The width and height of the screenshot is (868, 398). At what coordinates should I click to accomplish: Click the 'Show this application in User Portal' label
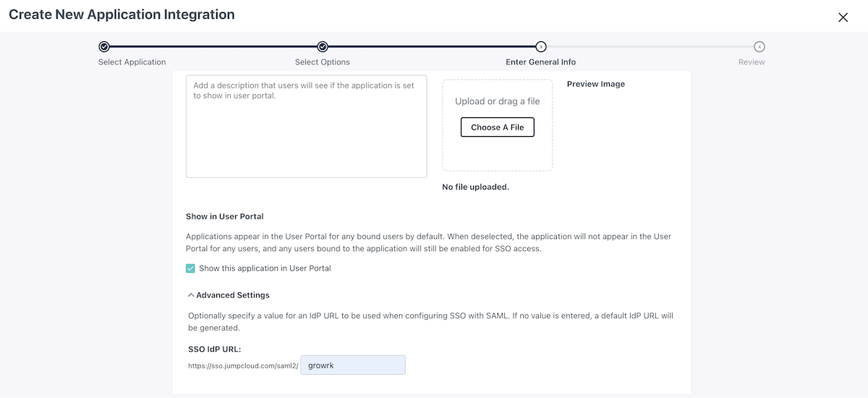265,268
